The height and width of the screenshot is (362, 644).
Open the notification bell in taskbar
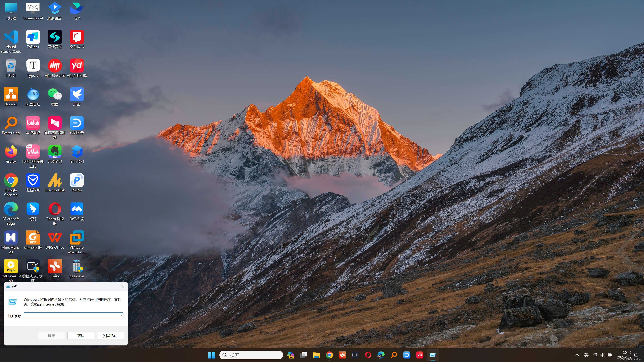pos(636,355)
